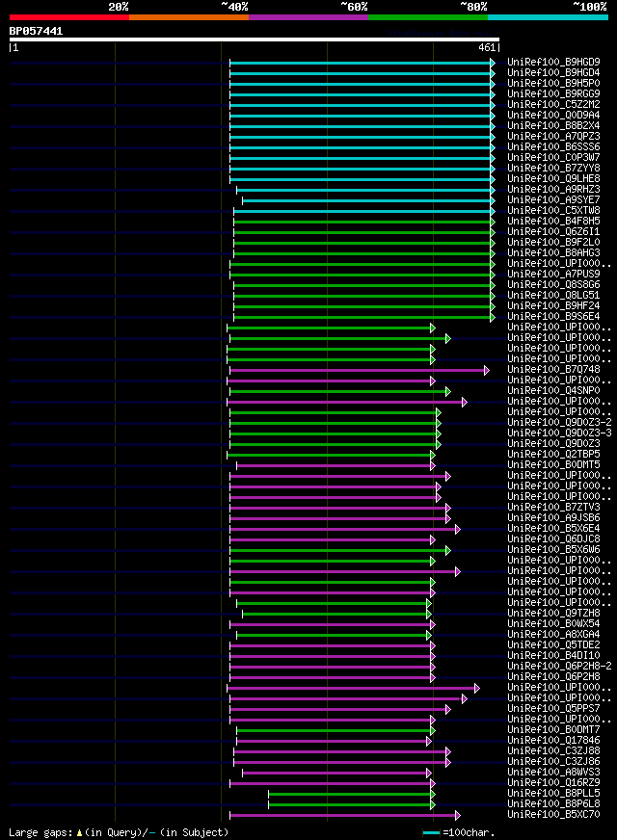Select the UniRef100_A9JSB6 label
Screen dimensions: 617x840
tap(553, 518)
